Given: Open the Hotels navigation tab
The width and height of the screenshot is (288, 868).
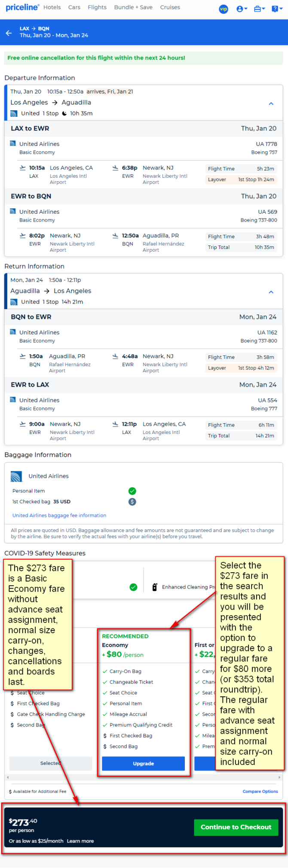Looking at the screenshot, I should (x=52, y=7).
